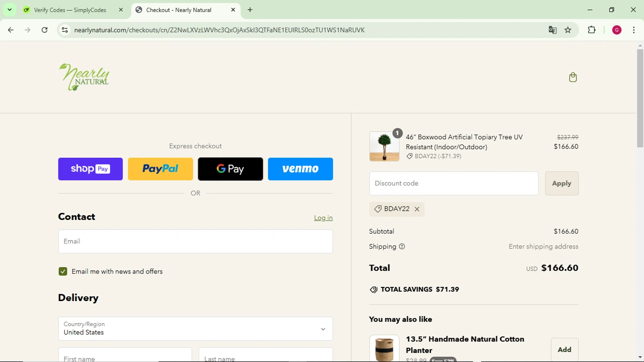Uncheck Email me with news and offers
This screenshot has width=644, height=362.
[63, 271]
